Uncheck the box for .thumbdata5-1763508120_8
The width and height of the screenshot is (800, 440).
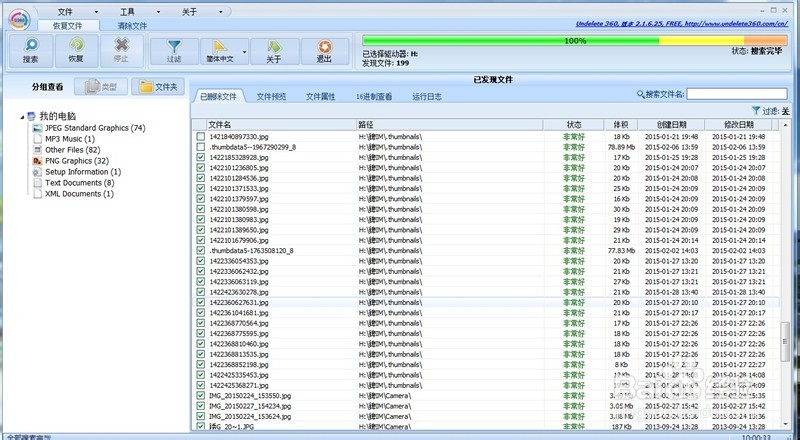(x=201, y=251)
